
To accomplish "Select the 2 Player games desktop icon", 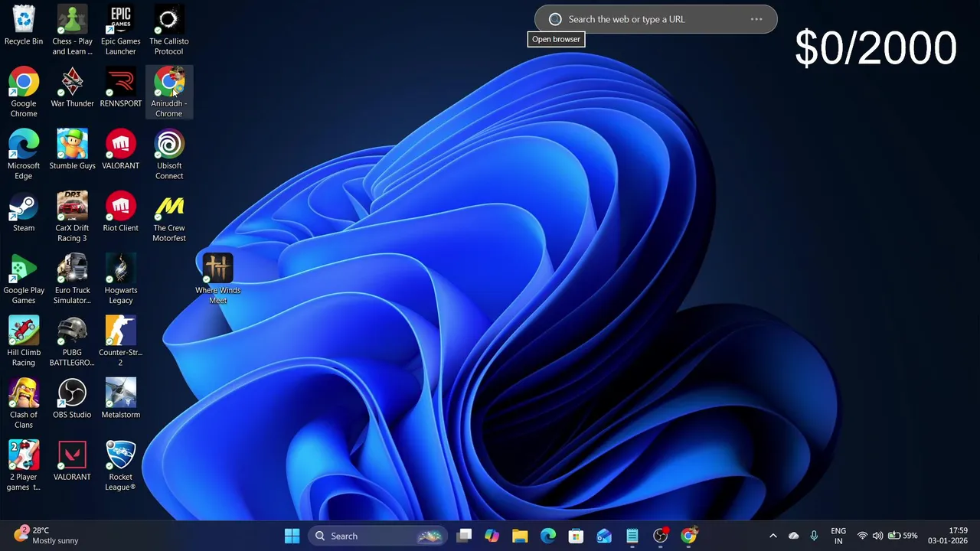I will pyautogui.click(x=24, y=466).
